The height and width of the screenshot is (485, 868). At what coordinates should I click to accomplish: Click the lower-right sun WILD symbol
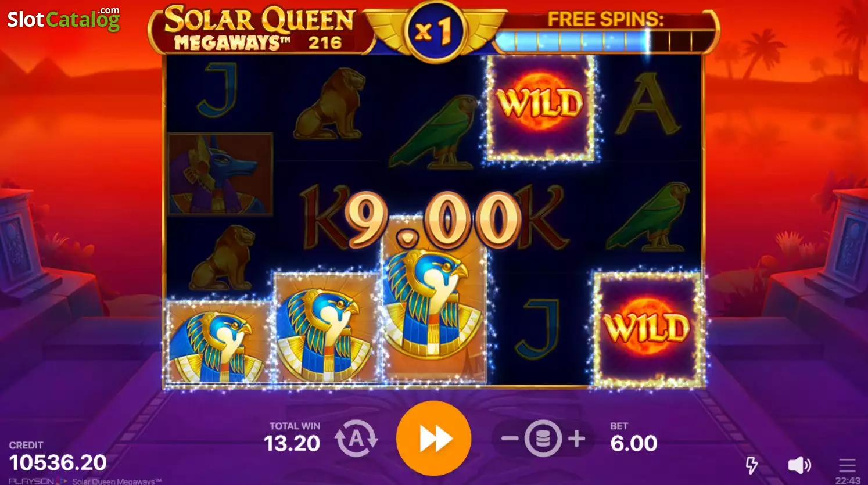(x=647, y=328)
